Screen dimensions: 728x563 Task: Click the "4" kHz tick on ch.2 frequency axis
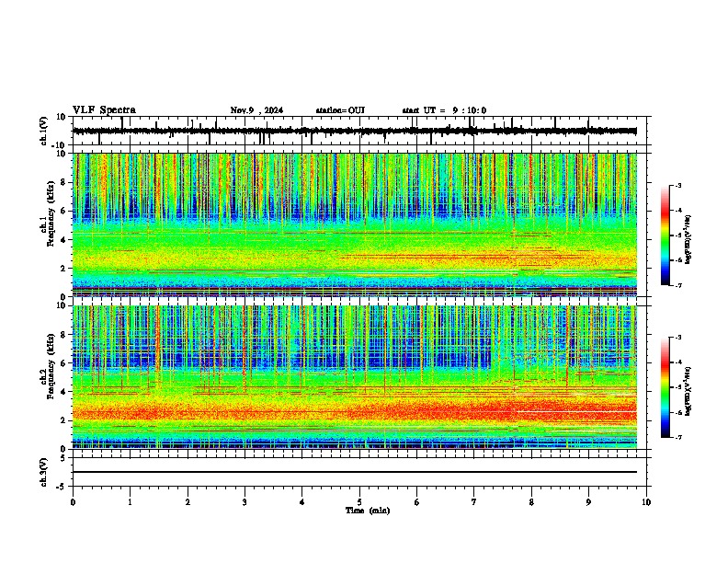point(63,392)
